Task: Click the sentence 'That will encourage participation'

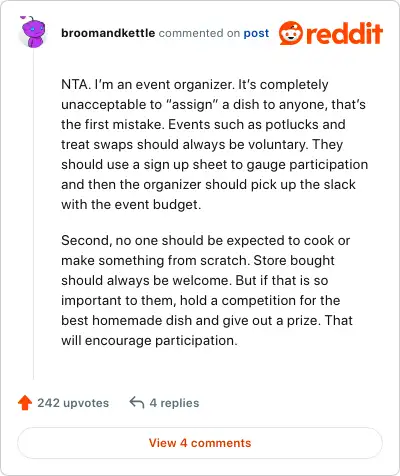Action: click(x=207, y=330)
